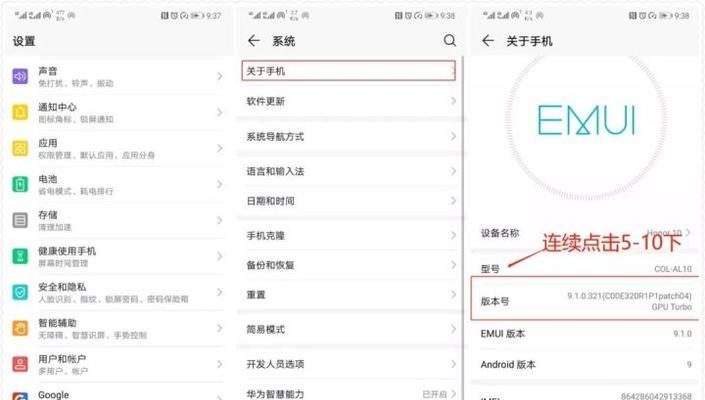The height and width of the screenshot is (400, 705).
Task: Tap the 设置 screen title
Action: coord(24,41)
